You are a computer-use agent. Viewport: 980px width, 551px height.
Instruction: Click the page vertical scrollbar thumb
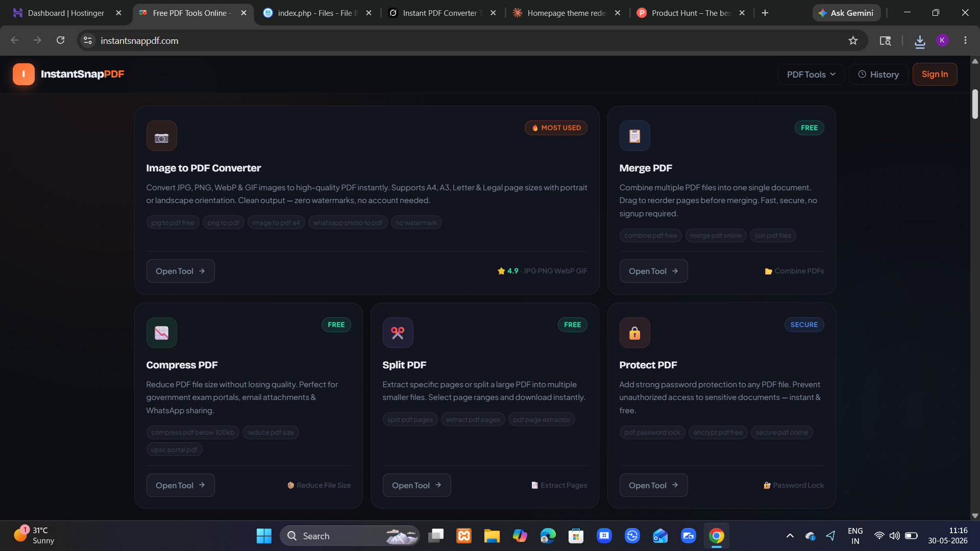coord(975,104)
